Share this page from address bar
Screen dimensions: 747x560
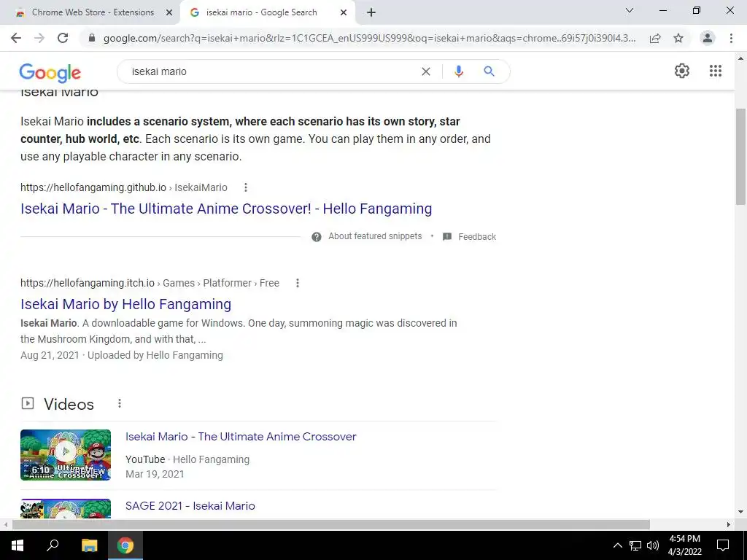(x=655, y=38)
